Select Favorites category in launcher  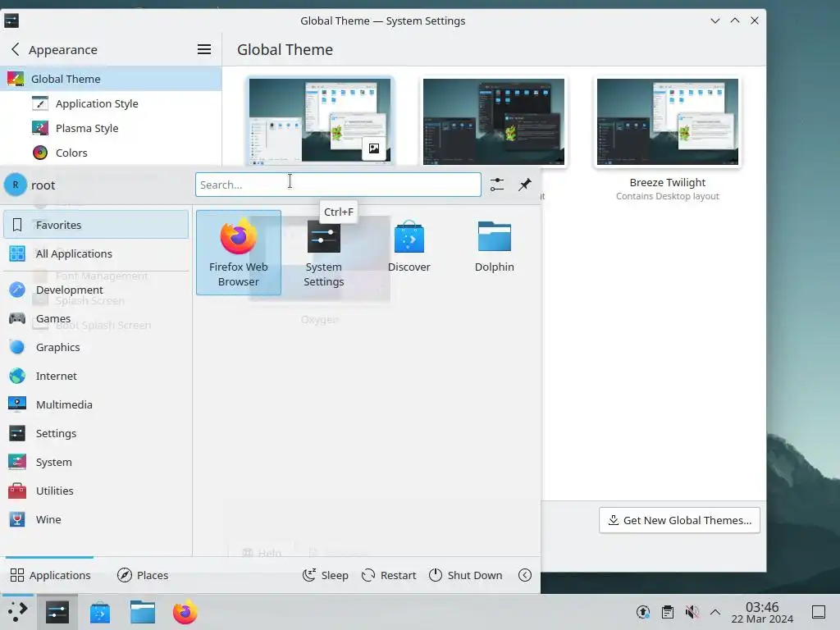96,225
